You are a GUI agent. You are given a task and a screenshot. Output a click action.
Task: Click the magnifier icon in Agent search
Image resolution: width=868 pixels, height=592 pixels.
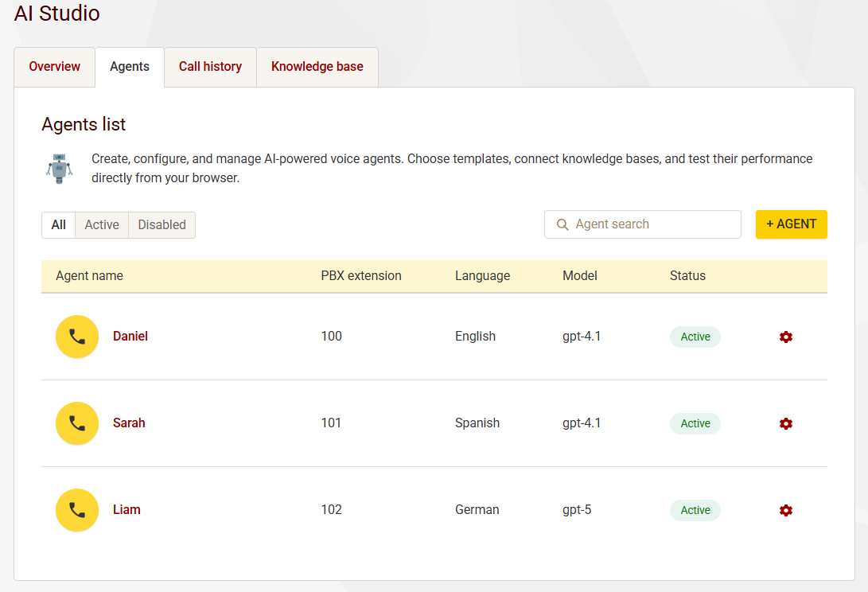click(x=562, y=224)
